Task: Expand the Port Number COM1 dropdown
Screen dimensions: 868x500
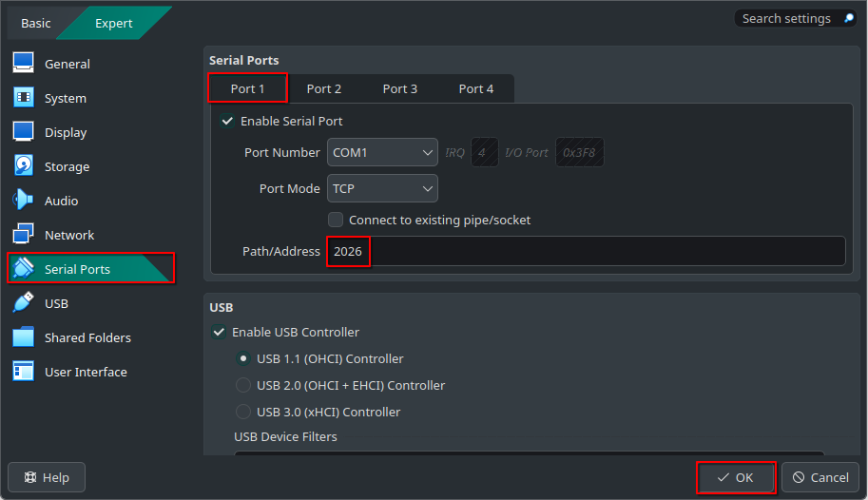Action: 382,152
